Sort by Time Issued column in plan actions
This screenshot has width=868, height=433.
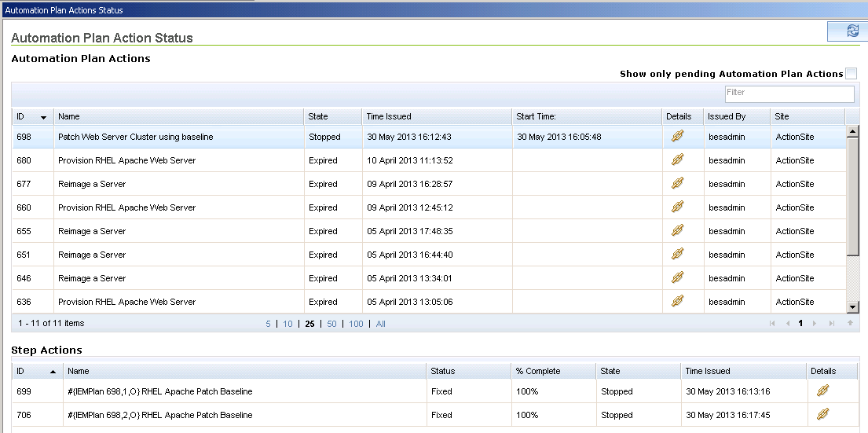tap(438, 116)
